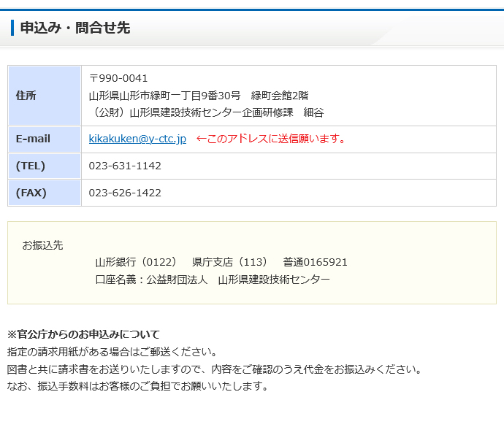Select account number 普通0165921
Screen dimensions: 504x427
tap(315, 262)
